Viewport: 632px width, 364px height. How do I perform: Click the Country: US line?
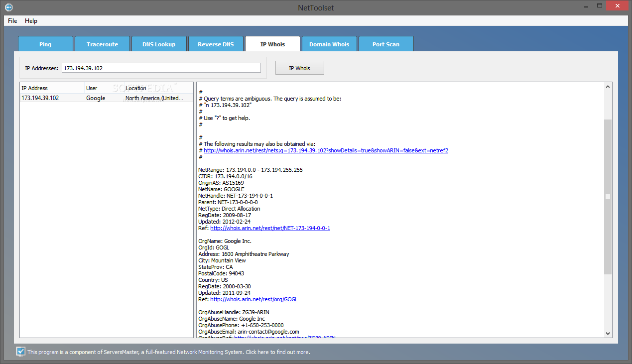[x=213, y=280]
